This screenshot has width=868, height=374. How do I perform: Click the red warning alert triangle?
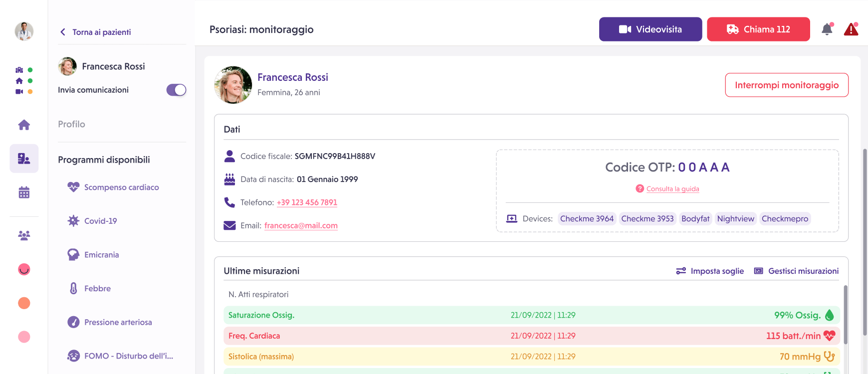click(x=851, y=29)
